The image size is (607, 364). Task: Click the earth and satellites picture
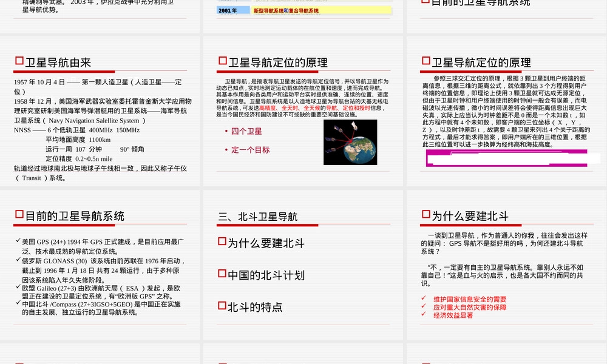tap(350, 142)
